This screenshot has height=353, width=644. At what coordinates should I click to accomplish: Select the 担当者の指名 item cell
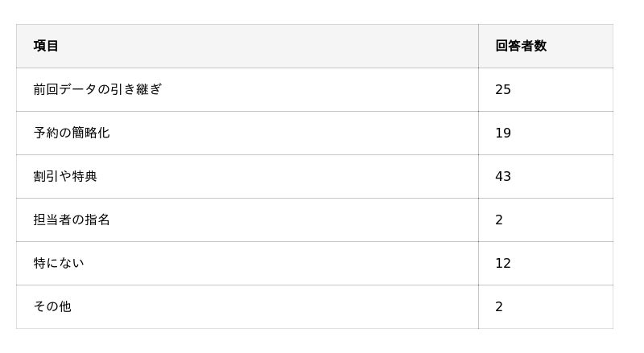[72, 220]
